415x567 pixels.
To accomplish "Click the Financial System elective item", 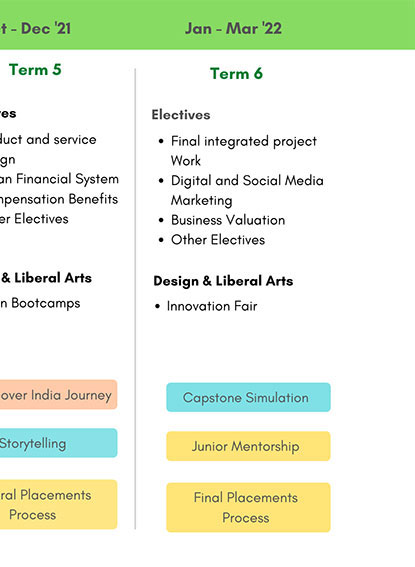I will tap(59, 179).
